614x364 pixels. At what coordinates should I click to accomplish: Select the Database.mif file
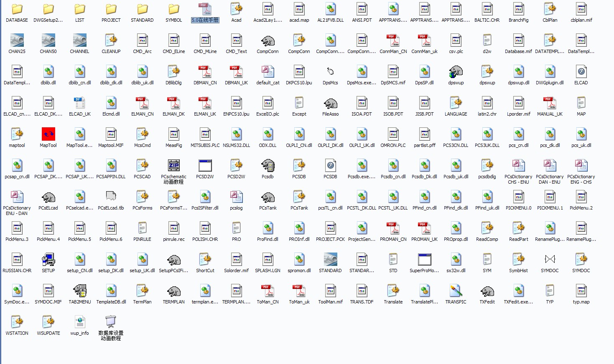point(519,40)
